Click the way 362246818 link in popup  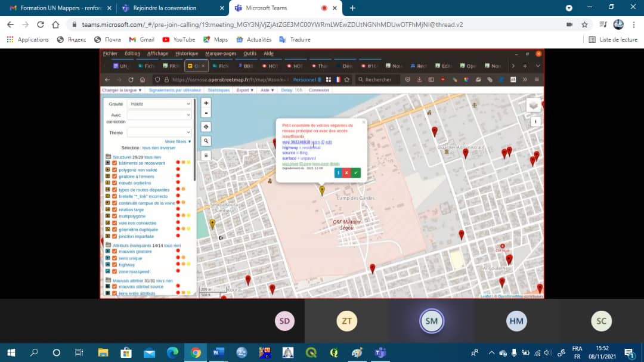click(x=296, y=142)
